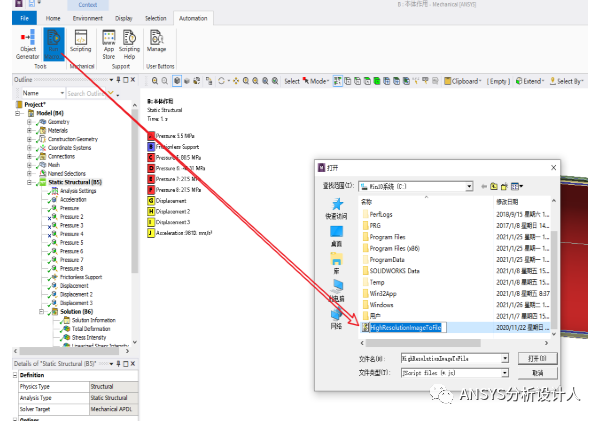
Task: Expand the Geometry tree node
Action: point(29,122)
